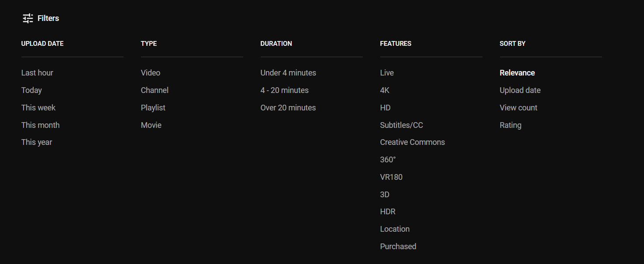The image size is (644, 264).
Task: Collapse the Filters panel via its label
Action: tap(48, 18)
